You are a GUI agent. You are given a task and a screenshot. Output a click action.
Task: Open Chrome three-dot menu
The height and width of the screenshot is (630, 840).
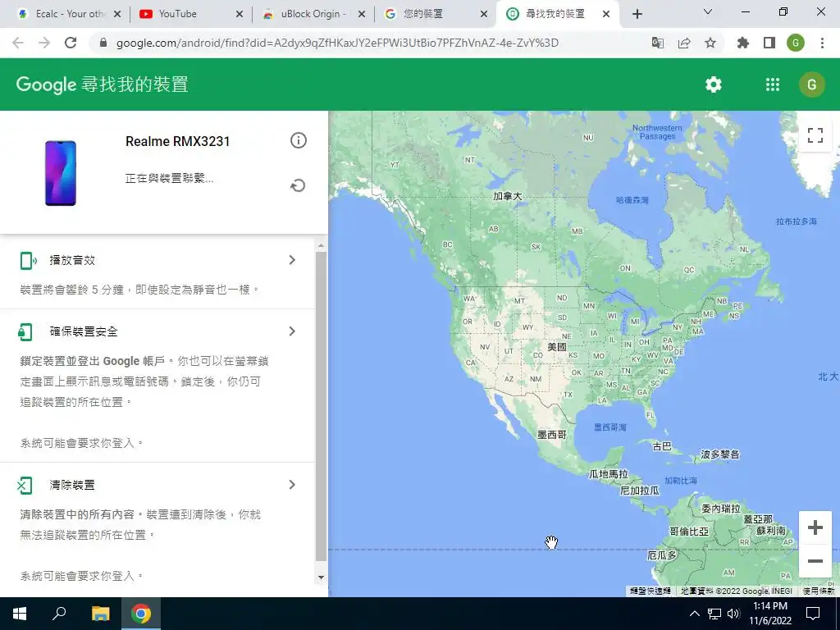pos(822,43)
